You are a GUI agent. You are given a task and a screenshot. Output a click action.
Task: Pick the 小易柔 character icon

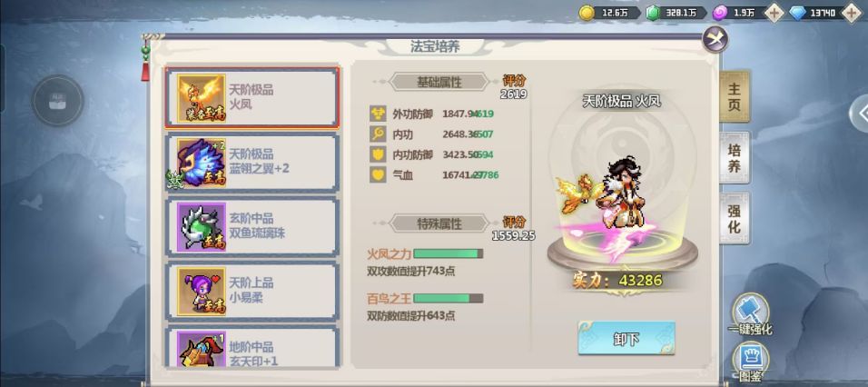coord(201,292)
